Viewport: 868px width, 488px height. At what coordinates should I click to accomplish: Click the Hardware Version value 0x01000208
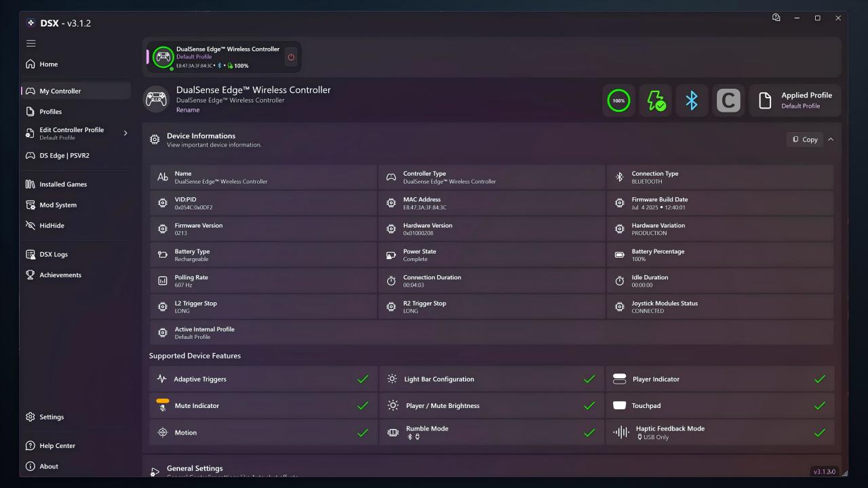418,233
